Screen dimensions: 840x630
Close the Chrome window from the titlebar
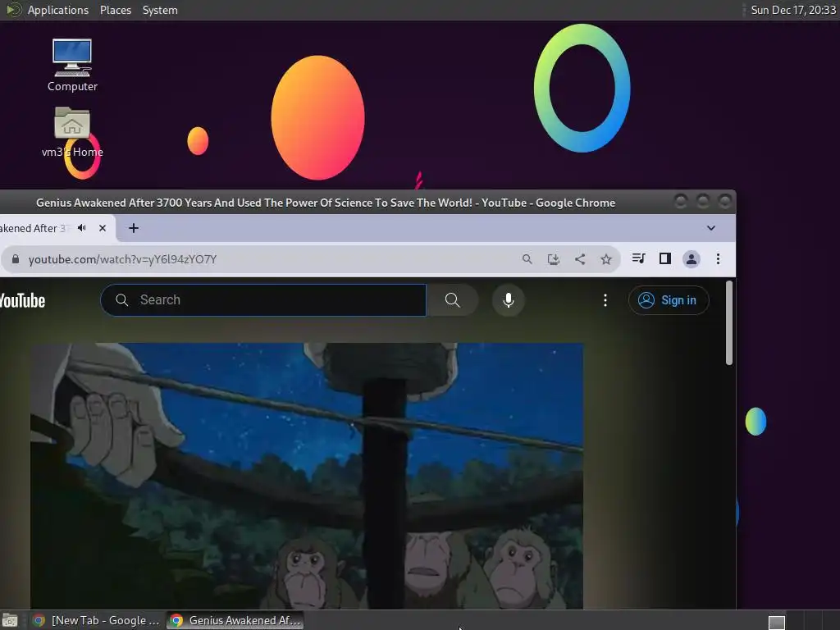coord(725,202)
